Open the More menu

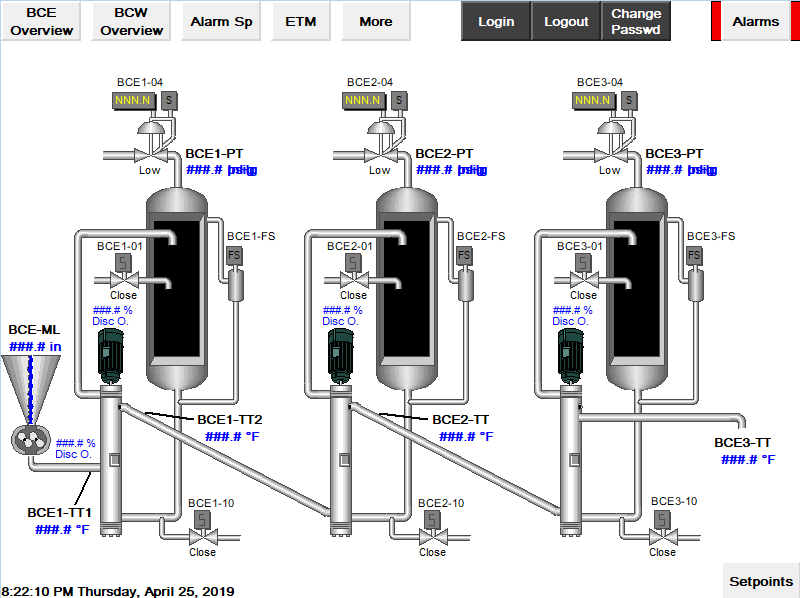coord(376,21)
